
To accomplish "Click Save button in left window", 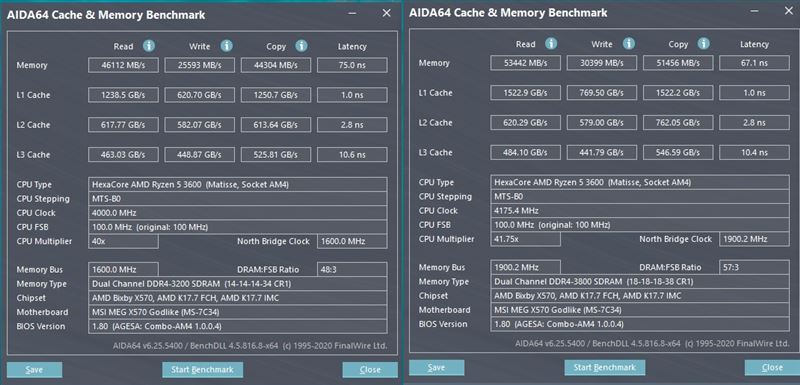I will click(x=35, y=370).
